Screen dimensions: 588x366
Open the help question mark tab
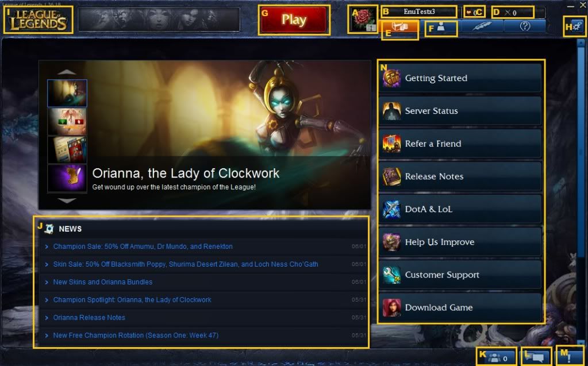(525, 26)
